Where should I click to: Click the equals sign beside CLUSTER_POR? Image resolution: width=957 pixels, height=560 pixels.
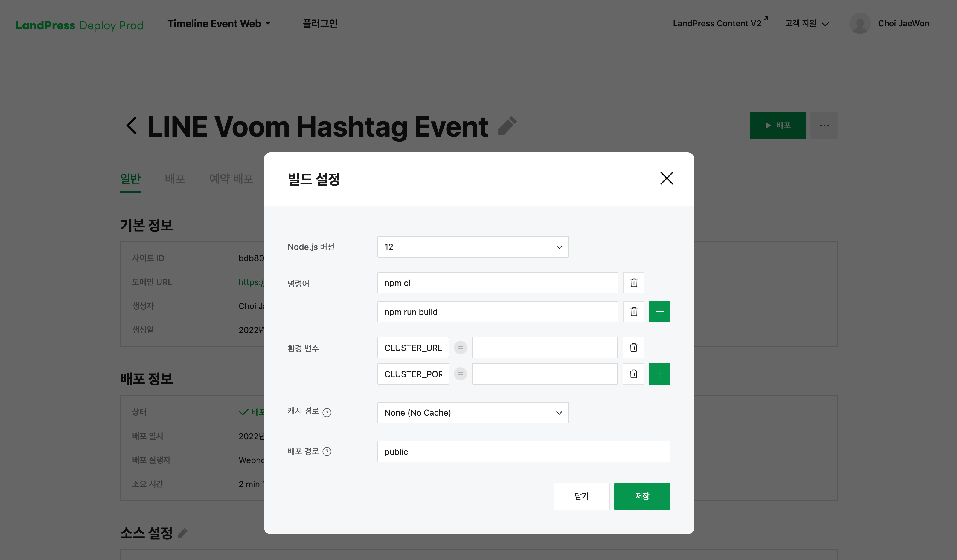coord(460,374)
